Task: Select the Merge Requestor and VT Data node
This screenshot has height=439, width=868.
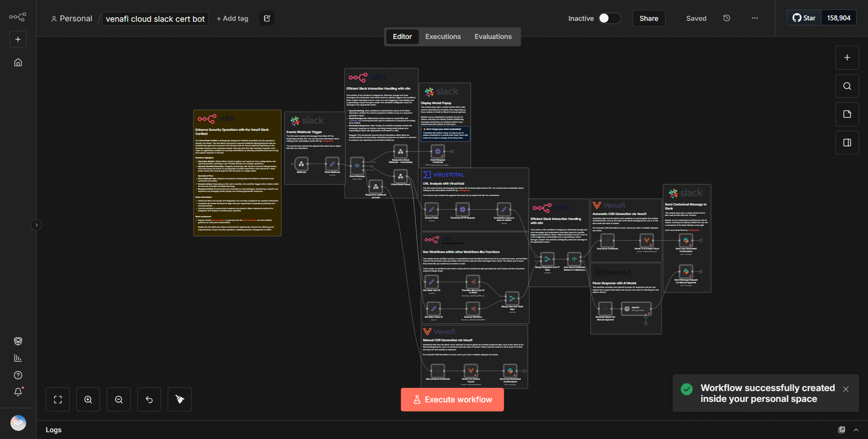Action: tap(547, 259)
